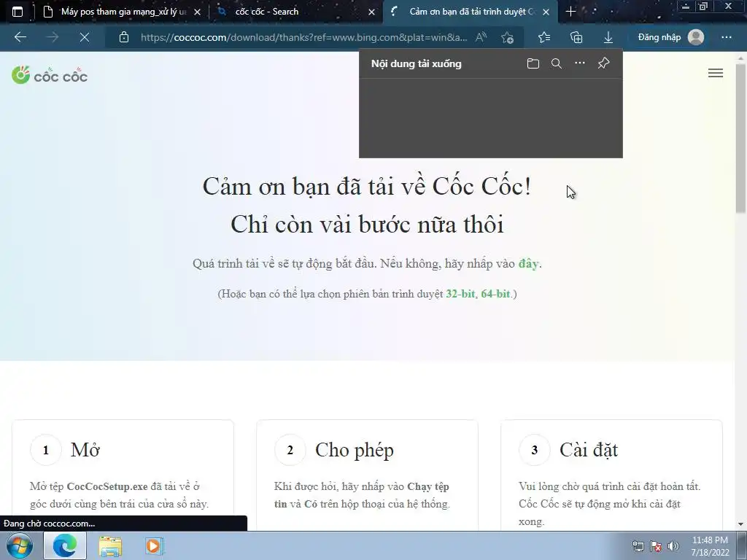This screenshot has width=747, height=560.
Task: Click Edge icon in taskbar
Action: (x=65, y=545)
